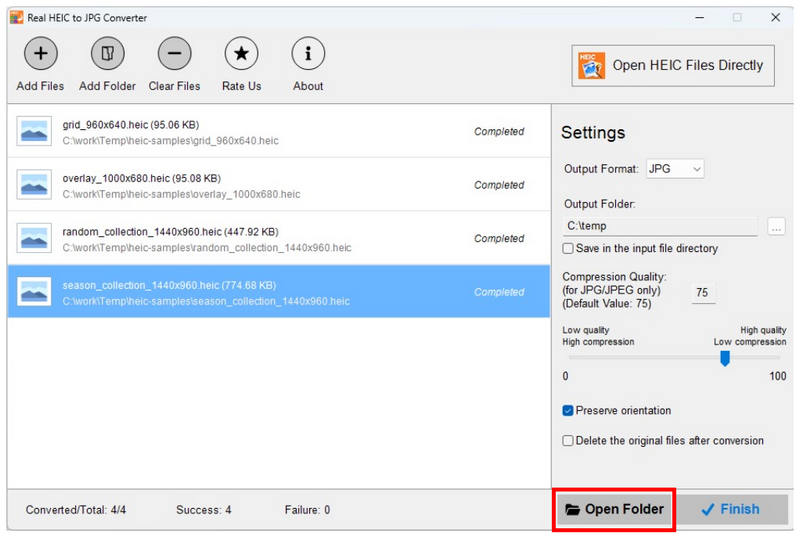This screenshot has width=800, height=537.
Task: Click the About label
Action: pyautogui.click(x=308, y=86)
